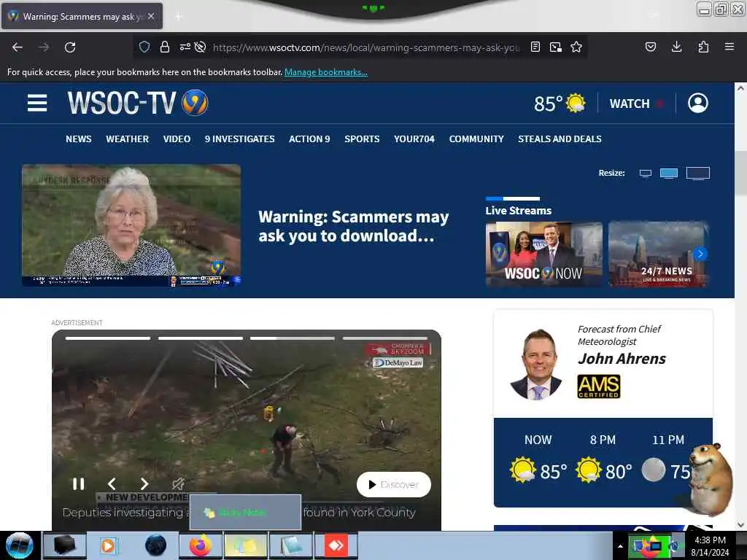The height and width of the screenshot is (560, 747).
Task: Open the Firefox application menu
Action: pyautogui.click(x=729, y=47)
